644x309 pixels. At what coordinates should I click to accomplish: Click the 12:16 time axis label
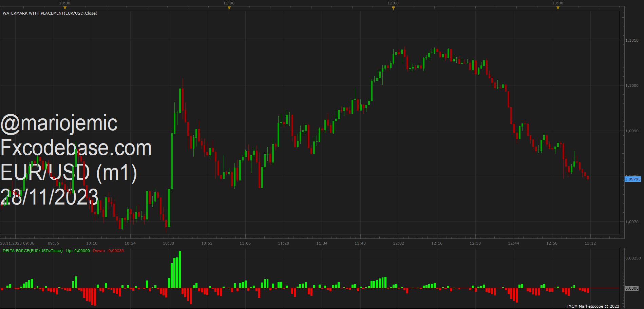coord(437,243)
